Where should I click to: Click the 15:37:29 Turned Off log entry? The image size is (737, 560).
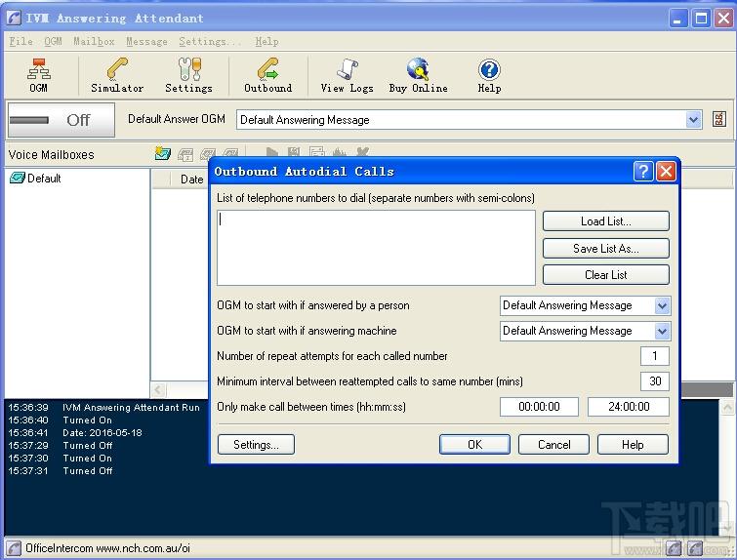[x=61, y=446]
